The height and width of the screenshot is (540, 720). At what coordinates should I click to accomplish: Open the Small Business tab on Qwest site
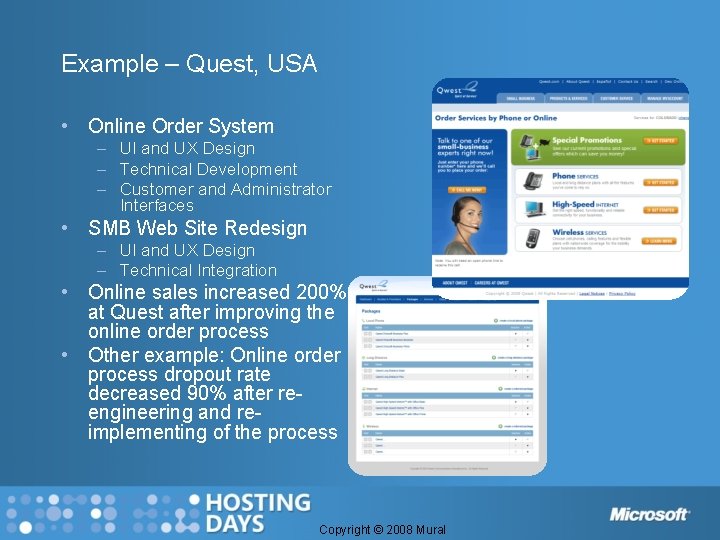coord(520,98)
